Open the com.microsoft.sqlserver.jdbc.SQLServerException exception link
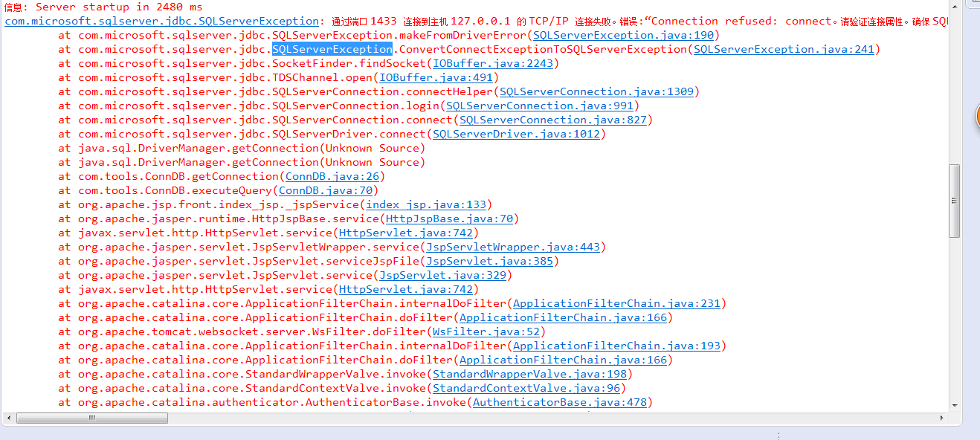 coord(161,21)
